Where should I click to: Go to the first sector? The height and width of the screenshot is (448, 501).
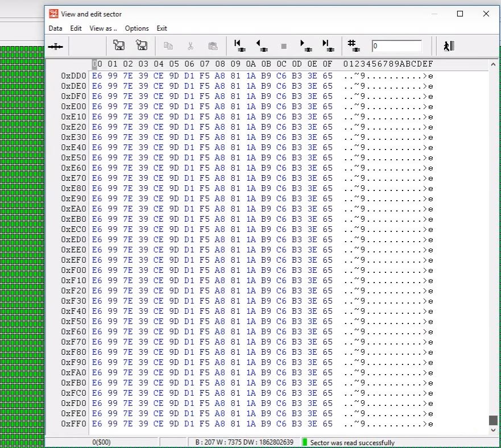click(x=239, y=45)
